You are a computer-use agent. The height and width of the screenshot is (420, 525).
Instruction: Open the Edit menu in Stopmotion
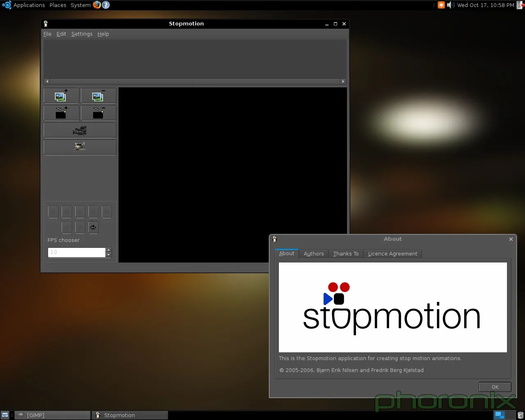61,34
